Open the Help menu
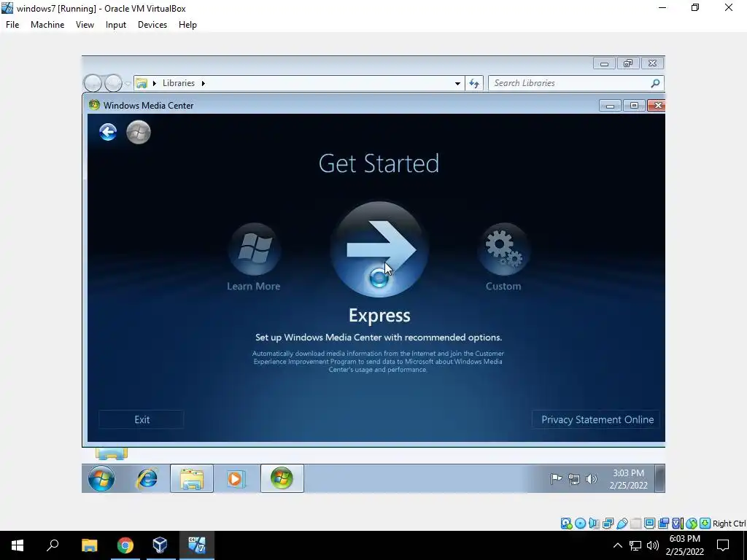 (x=187, y=25)
